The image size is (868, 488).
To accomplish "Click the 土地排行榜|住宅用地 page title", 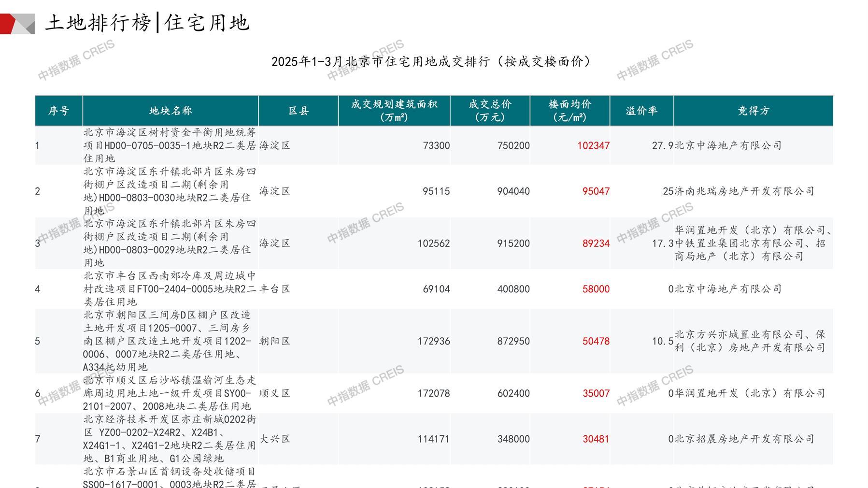I will [147, 23].
